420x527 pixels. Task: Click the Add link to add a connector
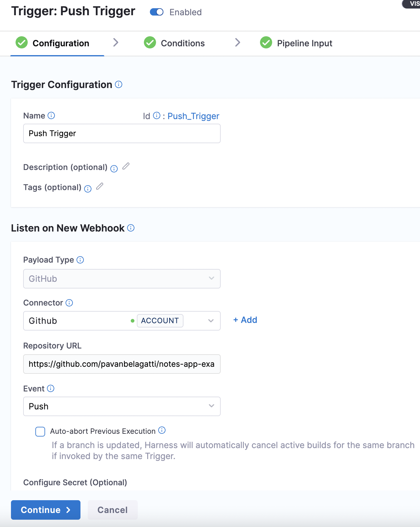tap(245, 320)
